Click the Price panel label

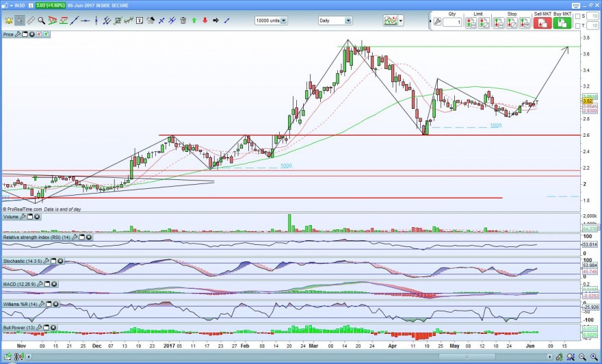[x=8, y=35]
